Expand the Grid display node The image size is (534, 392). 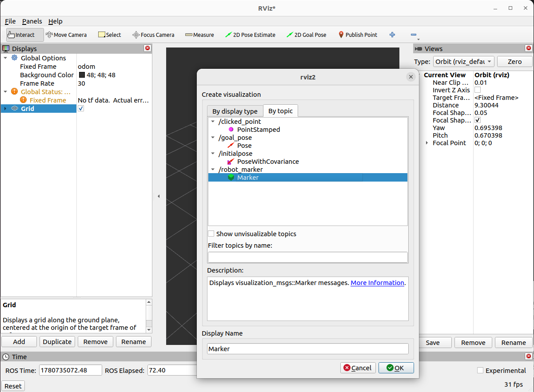click(x=5, y=109)
